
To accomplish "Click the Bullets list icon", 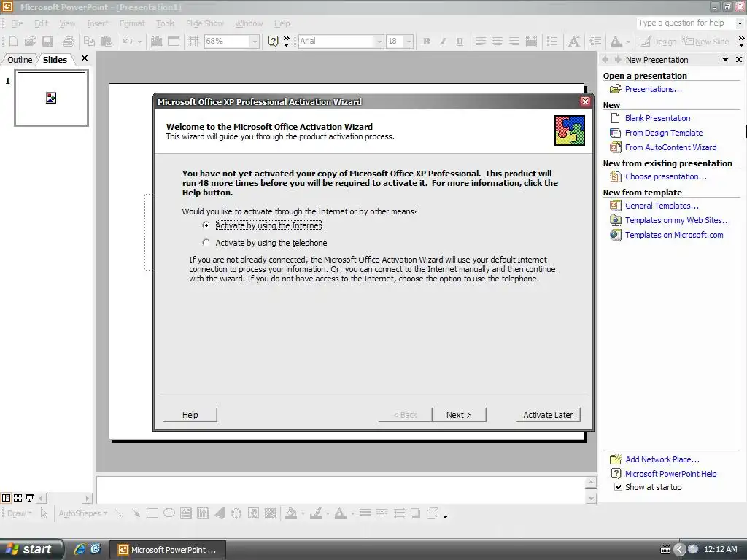I will 552,42.
